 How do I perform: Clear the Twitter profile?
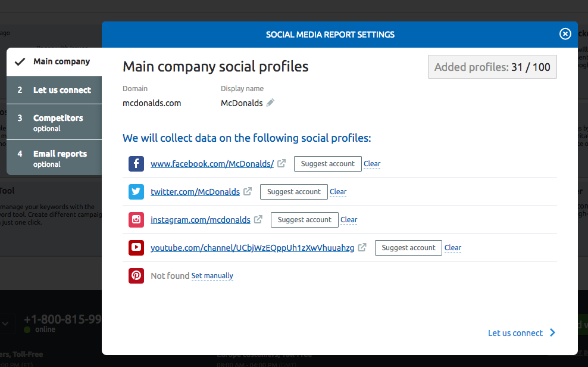(338, 192)
